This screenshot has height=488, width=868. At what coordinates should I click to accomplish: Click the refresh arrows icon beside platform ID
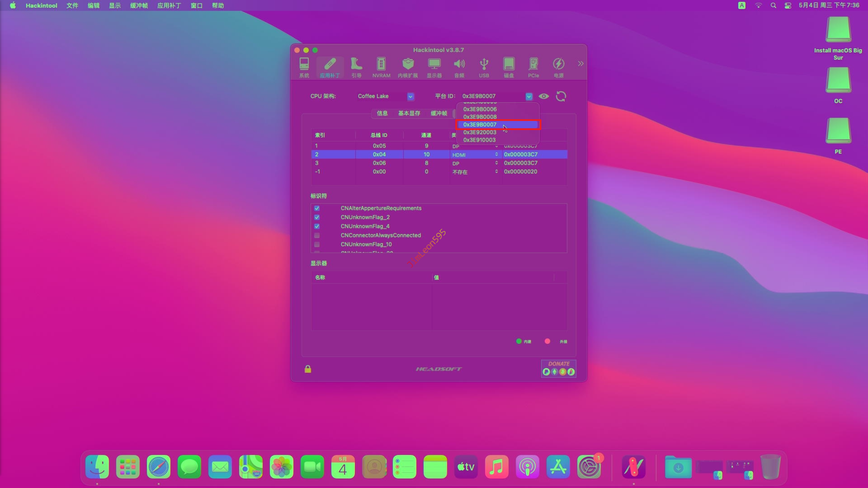tap(561, 96)
